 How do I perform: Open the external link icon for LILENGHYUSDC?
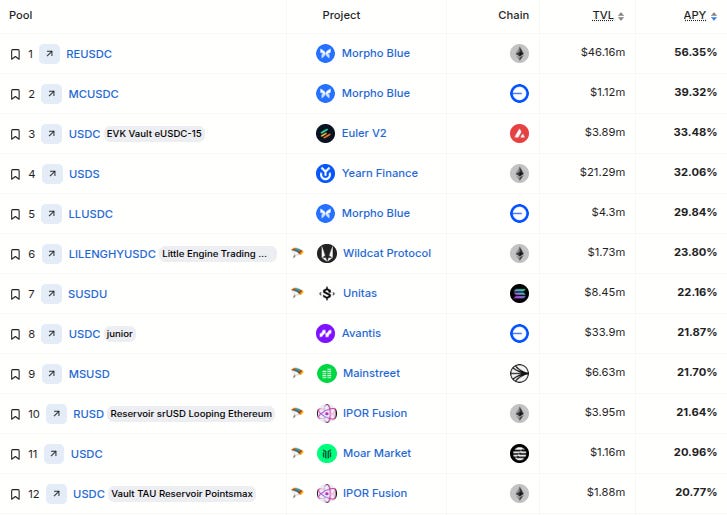click(x=51, y=254)
